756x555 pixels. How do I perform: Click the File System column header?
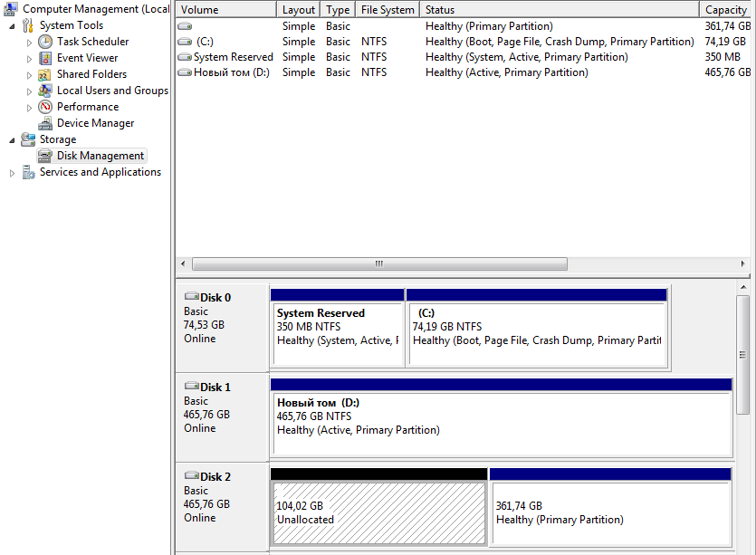pyautogui.click(x=388, y=10)
